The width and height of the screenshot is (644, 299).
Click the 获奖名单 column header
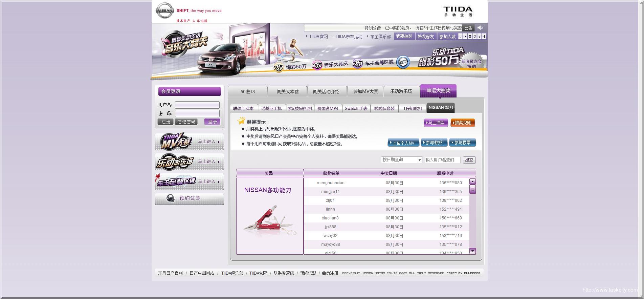[331, 173]
